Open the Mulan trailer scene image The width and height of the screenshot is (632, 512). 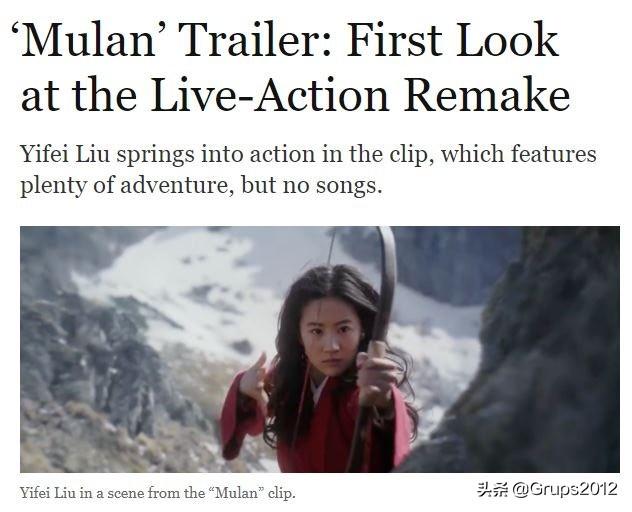320,349
